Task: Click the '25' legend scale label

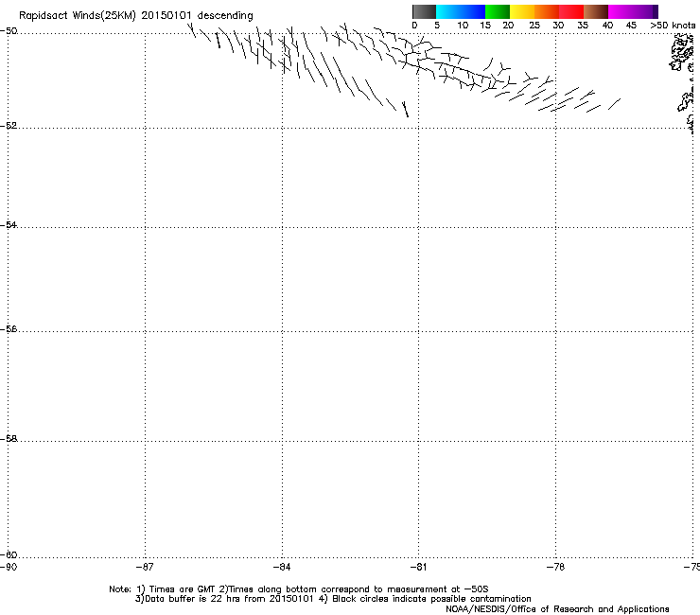Action: click(534, 26)
